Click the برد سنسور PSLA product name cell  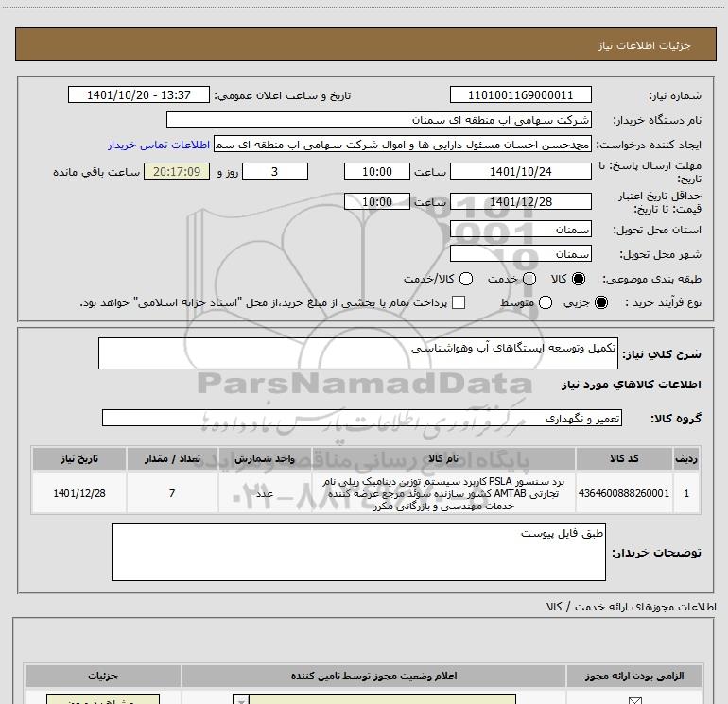coord(443,493)
